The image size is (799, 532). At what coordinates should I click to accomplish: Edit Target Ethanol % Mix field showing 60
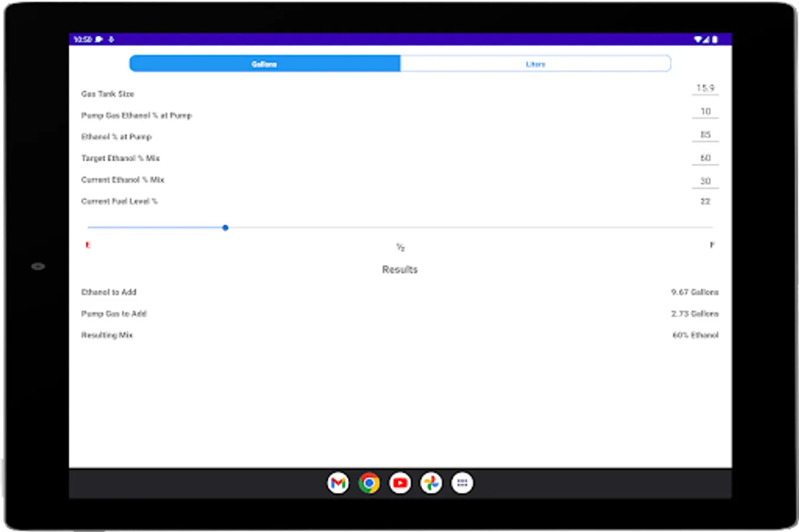pos(705,158)
